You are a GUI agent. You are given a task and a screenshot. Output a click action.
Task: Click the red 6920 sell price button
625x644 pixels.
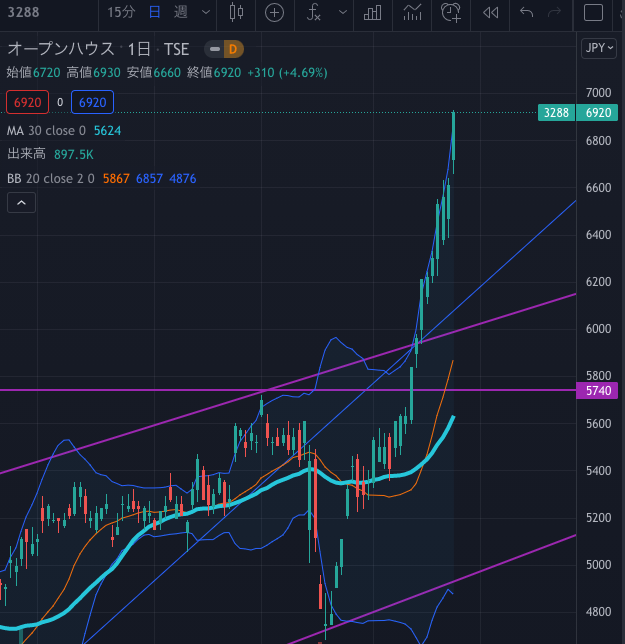point(28,102)
